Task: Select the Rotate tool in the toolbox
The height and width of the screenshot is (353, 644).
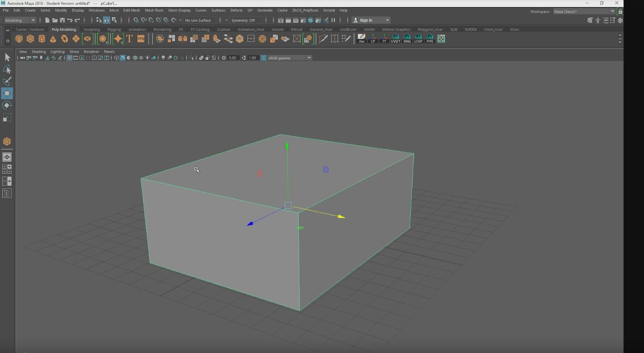Action: tap(7, 105)
